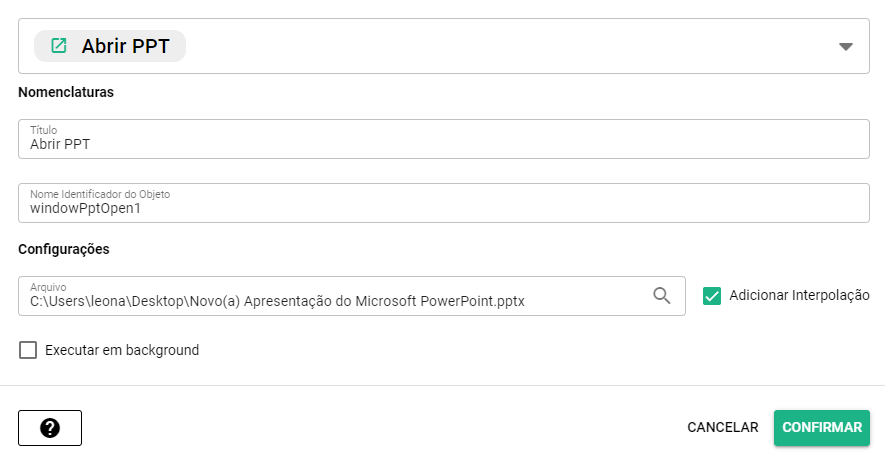The height and width of the screenshot is (464, 885).
Task: Click the small Título field label
Action: [x=43, y=130]
